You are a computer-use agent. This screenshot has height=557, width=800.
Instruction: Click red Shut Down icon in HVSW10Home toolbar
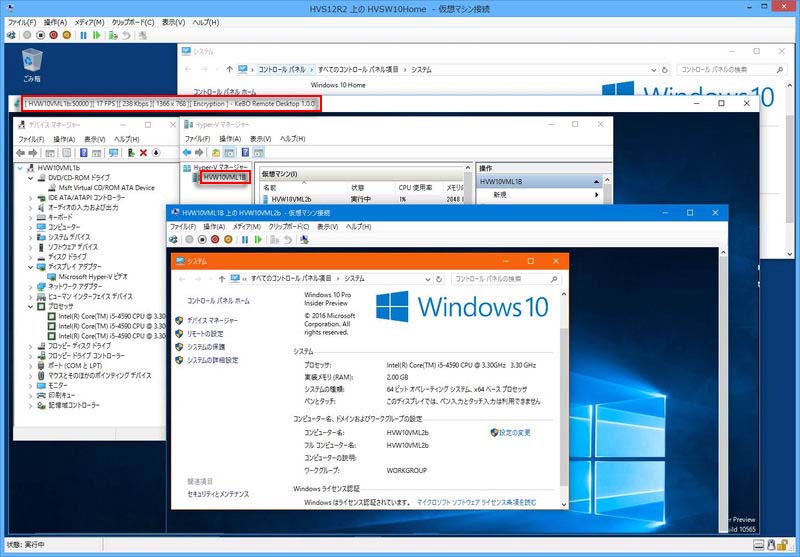pos(54,35)
